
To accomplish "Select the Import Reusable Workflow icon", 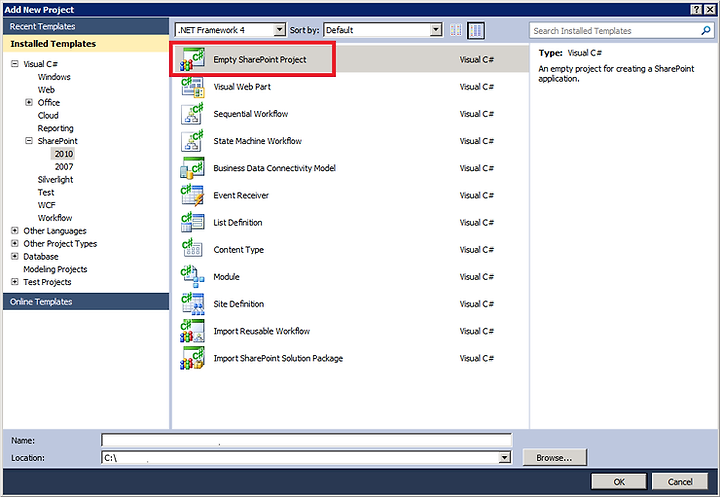I will tap(192, 331).
